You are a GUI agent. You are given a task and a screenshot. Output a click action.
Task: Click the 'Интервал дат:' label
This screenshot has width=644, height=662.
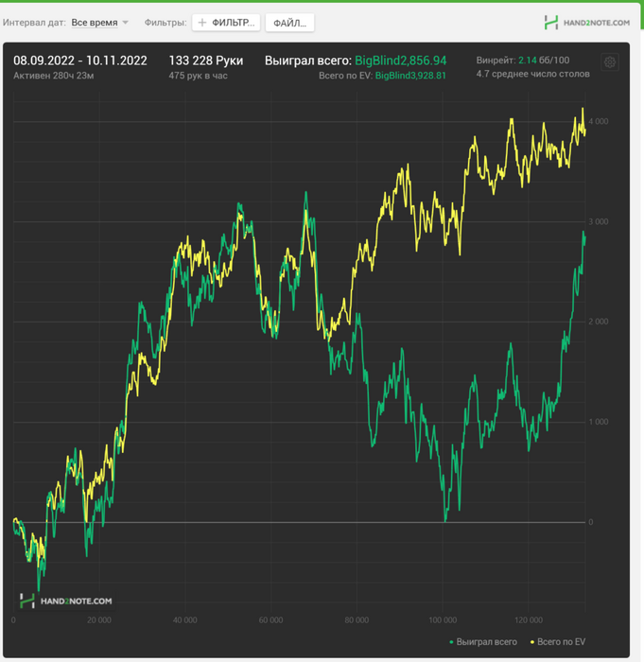coord(34,22)
